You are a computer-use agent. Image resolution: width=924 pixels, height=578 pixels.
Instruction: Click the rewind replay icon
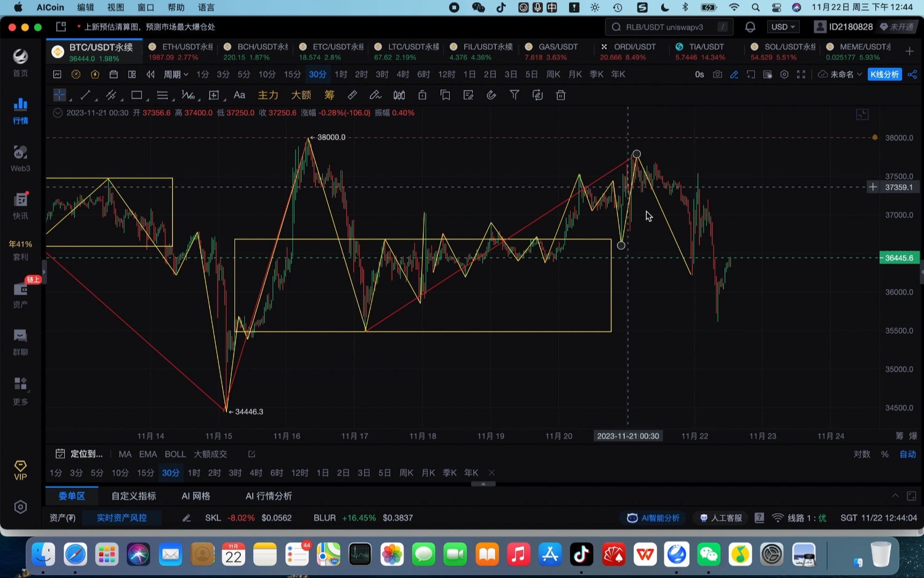coord(150,74)
